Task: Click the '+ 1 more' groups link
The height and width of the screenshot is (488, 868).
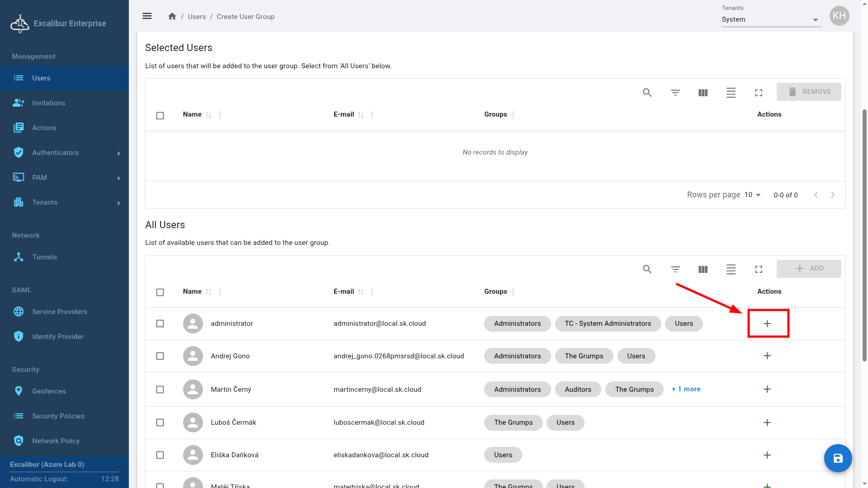Action: pos(686,389)
